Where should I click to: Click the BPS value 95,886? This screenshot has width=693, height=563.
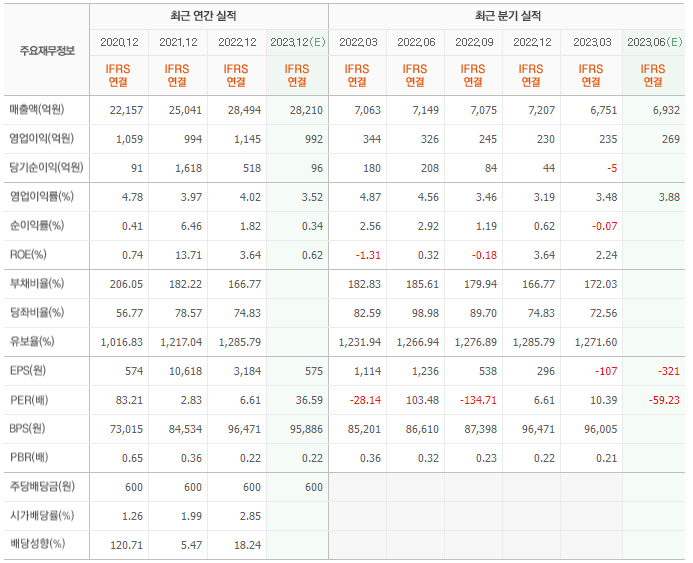306,430
